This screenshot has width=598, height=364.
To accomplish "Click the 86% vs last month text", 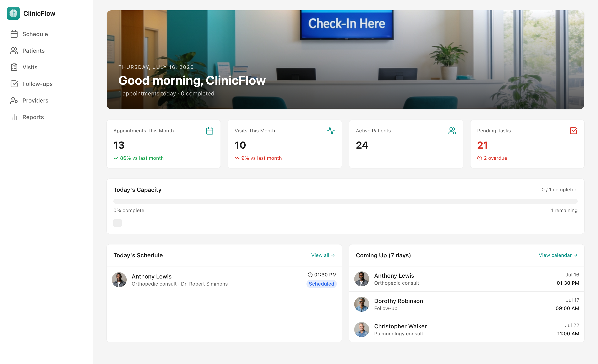I will click(142, 158).
